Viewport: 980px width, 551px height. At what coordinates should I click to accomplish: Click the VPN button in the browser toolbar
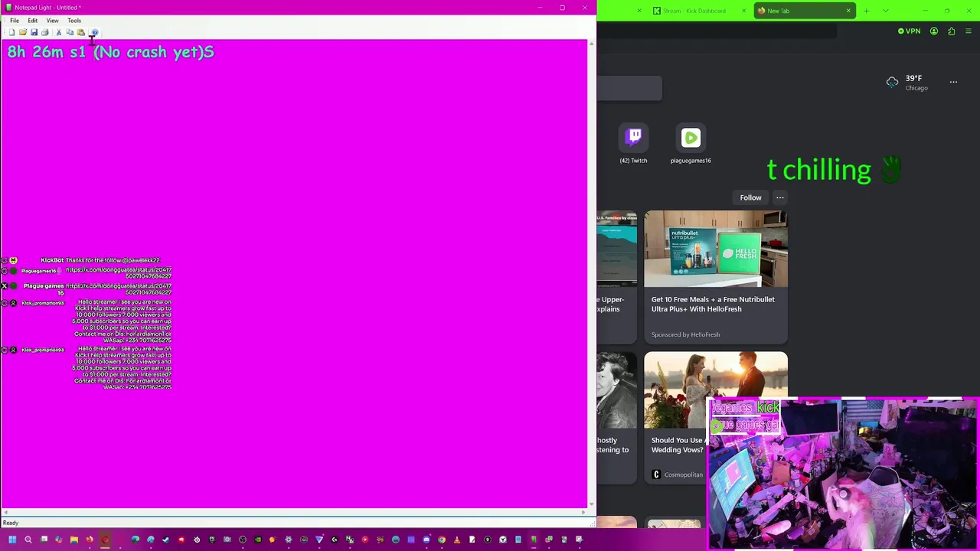point(910,31)
